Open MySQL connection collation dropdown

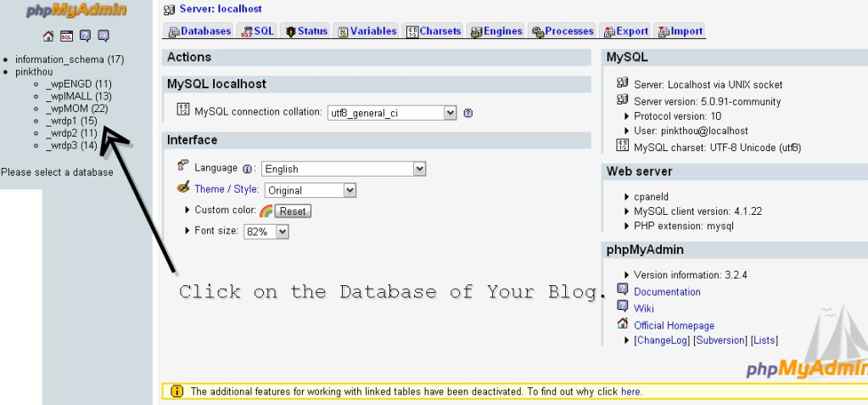392,113
